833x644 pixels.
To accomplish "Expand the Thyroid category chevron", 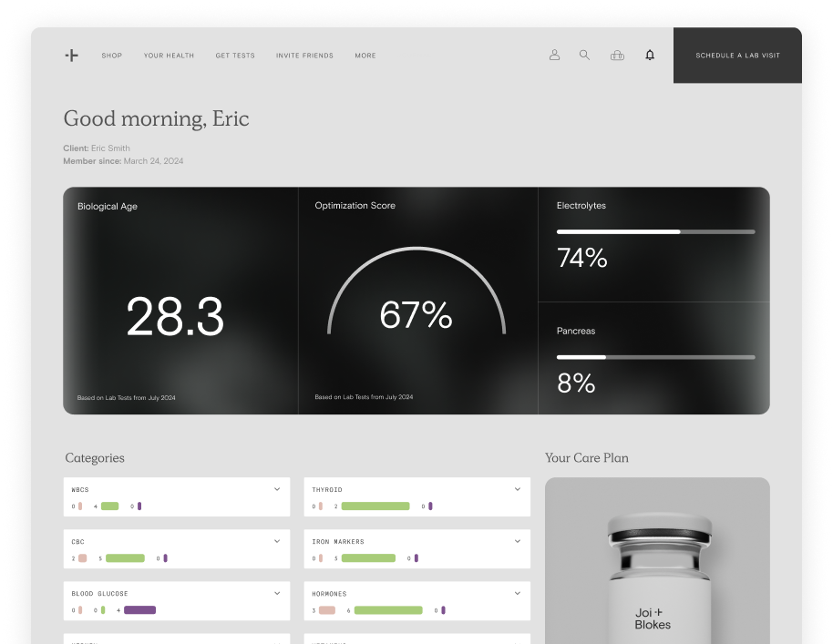I will pyautogui.click(x=517, y=489).
